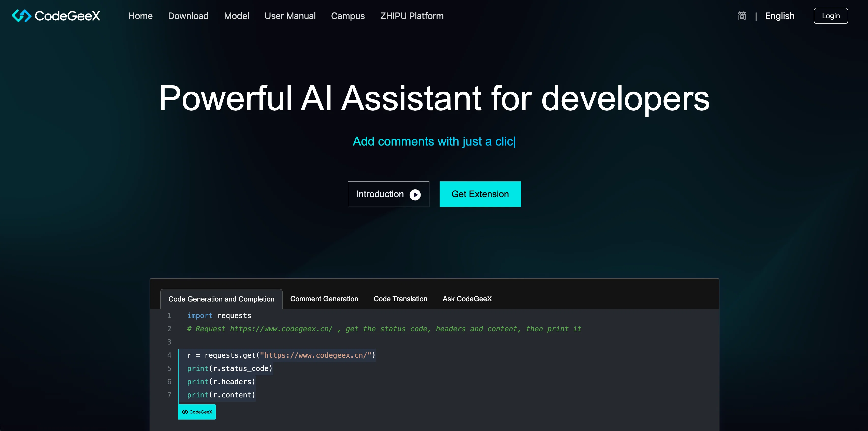Click the requests.get code line
This screenshot has height=431, width=868.
tap(281, 355)
